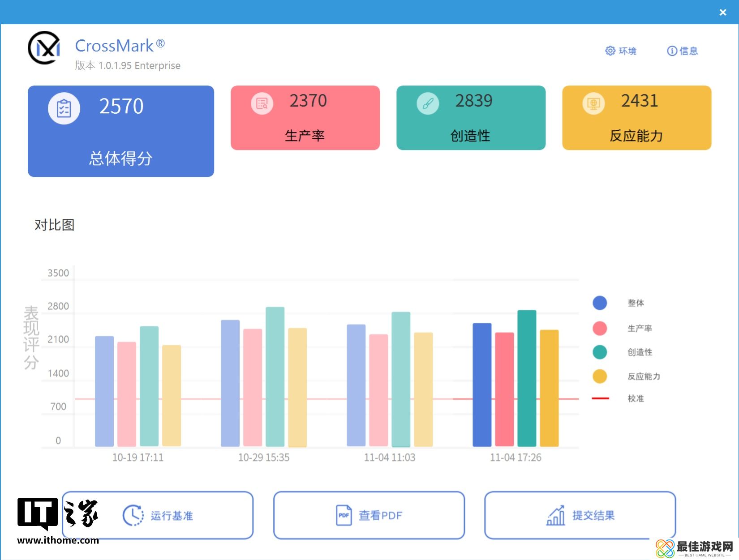The height and width of the screenshot is (560, 739).
Task: Open the 信息 info icon
Action: click(x=672, y=51)
